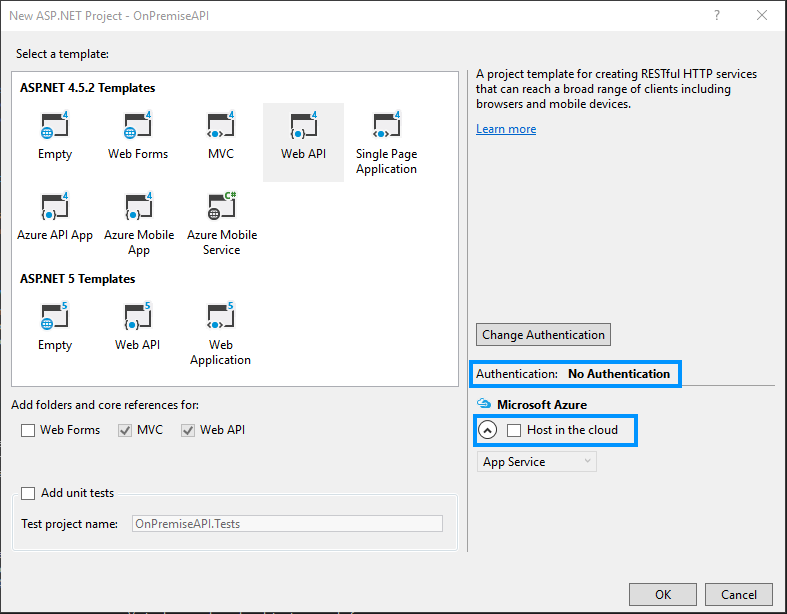Open the Learn more link
The height and width of the screenshot is (614, 787).
point(506,129)
